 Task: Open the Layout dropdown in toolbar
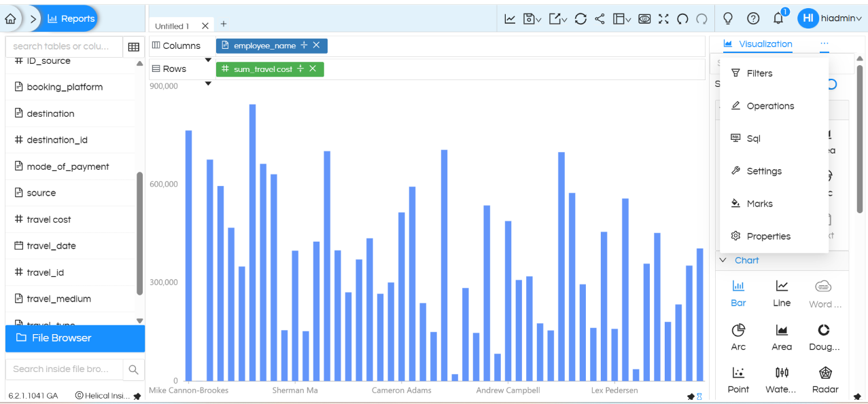(622, 19)
